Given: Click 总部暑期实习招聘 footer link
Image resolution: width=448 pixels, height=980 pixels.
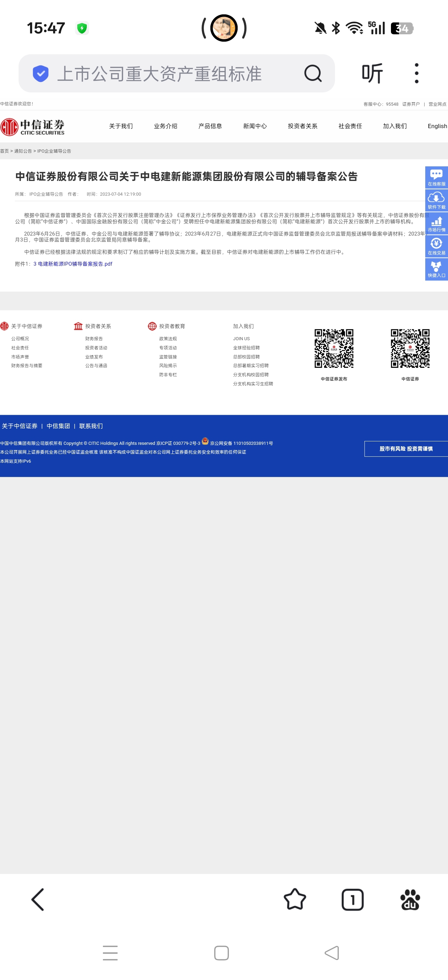Looking at the screenshot, I should pos(251,366).
